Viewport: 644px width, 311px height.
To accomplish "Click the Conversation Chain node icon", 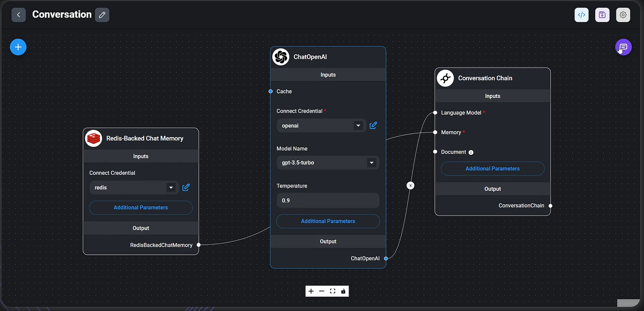I will click(x=445, y=78).
